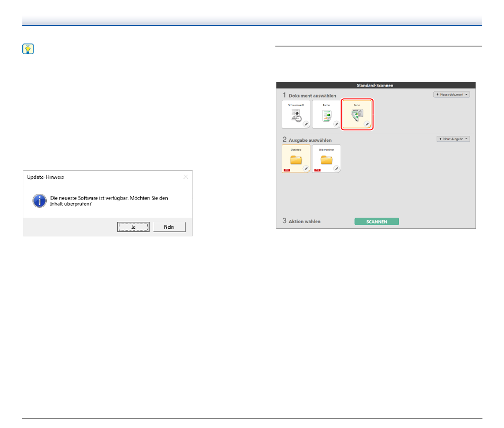This screenshot has width=504, height=428.
Task: Edit Bilderordner output with pencil icon
Action: pos(336,168)
